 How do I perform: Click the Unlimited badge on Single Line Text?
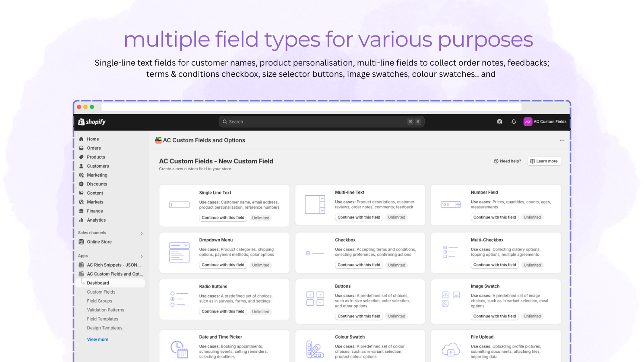tap(261, 218)
